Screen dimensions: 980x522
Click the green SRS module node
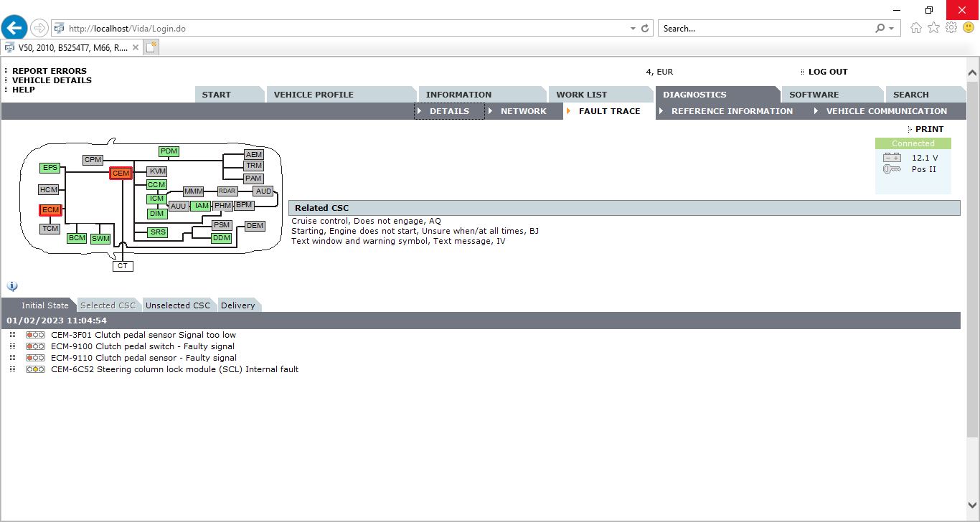pos(157,232)
